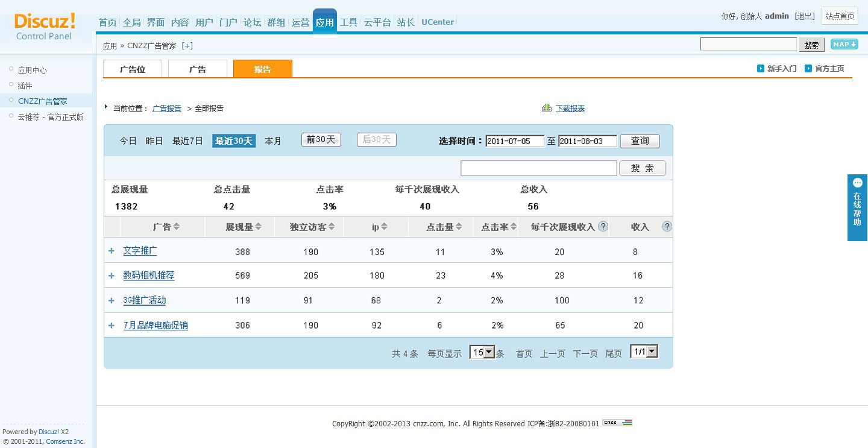Sort by ip column arrows
This screenshot has width=868, height=448.
(384, 227)
